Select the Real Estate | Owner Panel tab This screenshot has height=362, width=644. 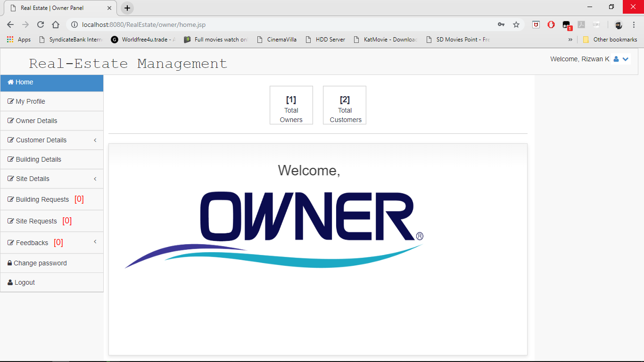[x=60, y=8]
